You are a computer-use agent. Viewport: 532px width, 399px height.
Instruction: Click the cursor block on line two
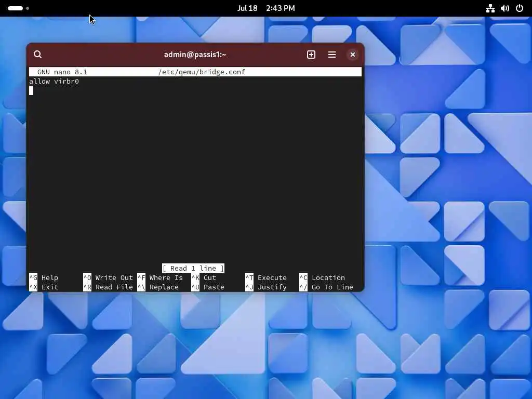tap(31, 90)
